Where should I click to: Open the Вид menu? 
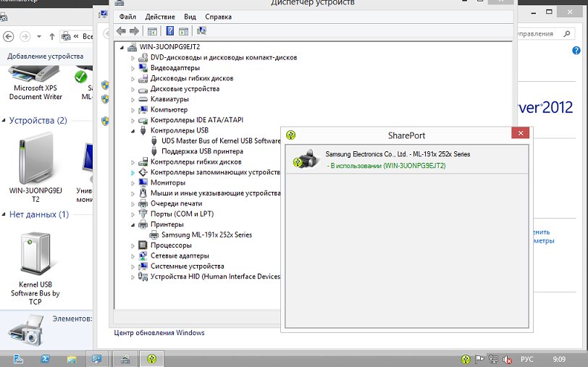coord(190,17)
